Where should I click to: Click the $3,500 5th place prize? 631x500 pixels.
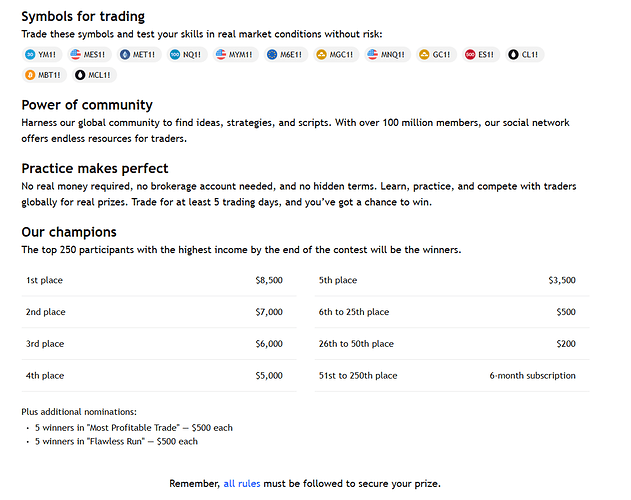click(562, 281)
